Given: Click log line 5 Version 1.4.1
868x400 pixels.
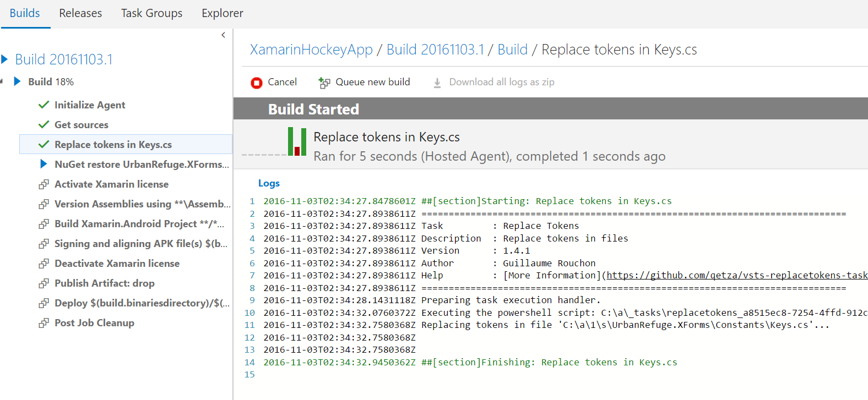Looking at the screenshot, I should tap(397, 251).
